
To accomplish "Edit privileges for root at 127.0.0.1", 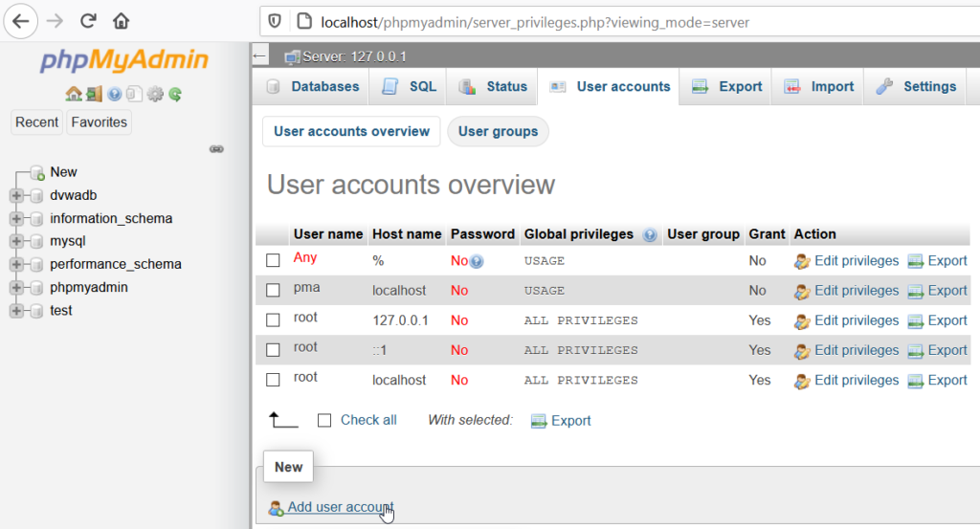I will pos(846,321).
